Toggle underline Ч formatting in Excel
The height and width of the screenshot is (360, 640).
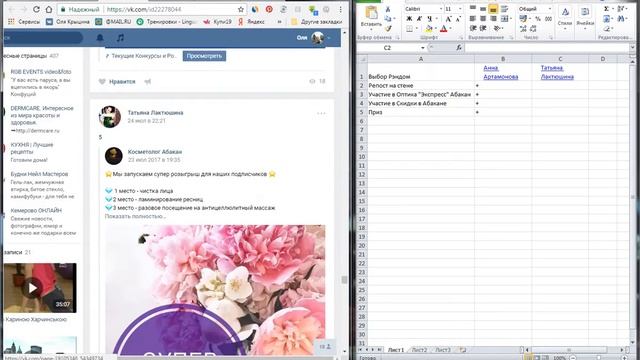tap(429, 19)
